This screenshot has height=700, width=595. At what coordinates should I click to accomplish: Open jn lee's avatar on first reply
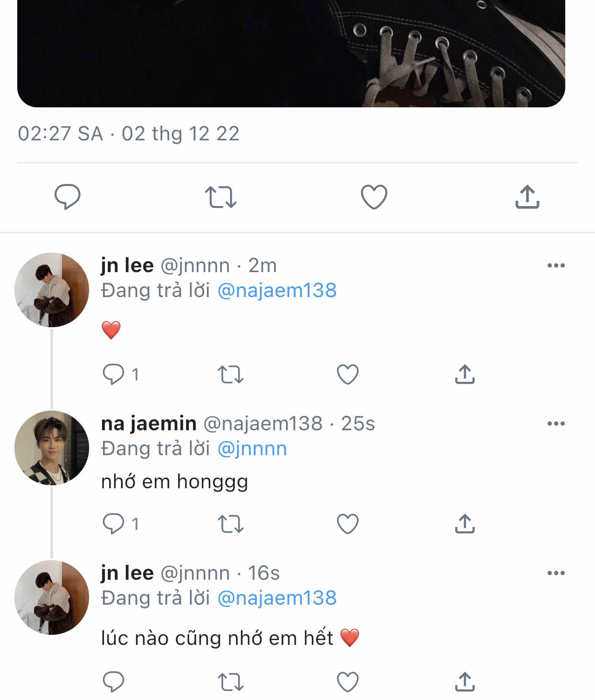(x=52, y=289)
